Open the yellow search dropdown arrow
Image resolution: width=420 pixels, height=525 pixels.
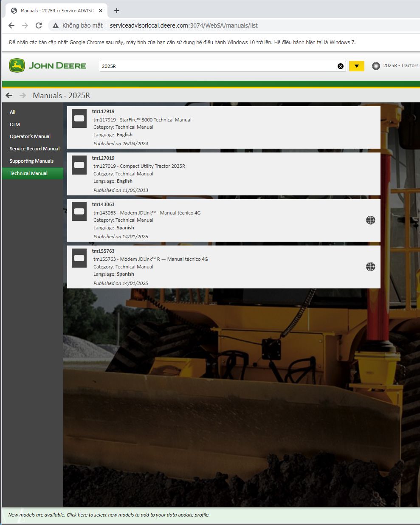(x=356, y=66)
